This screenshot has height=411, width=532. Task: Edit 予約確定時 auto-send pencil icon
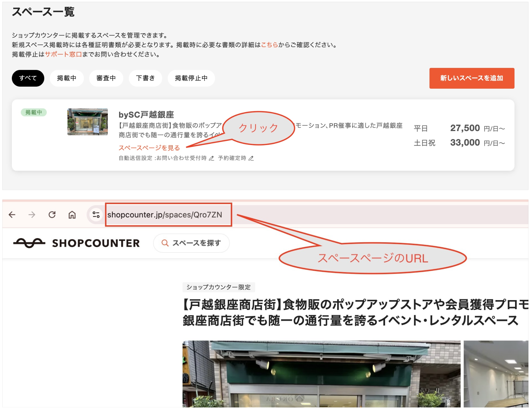[x=251, y=158]
